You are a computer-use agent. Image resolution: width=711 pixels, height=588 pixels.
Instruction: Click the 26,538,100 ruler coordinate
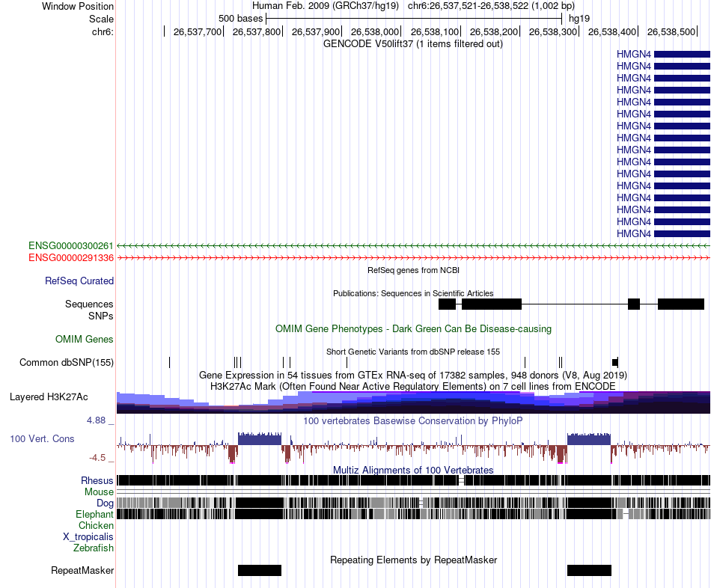tap(434, 31)
